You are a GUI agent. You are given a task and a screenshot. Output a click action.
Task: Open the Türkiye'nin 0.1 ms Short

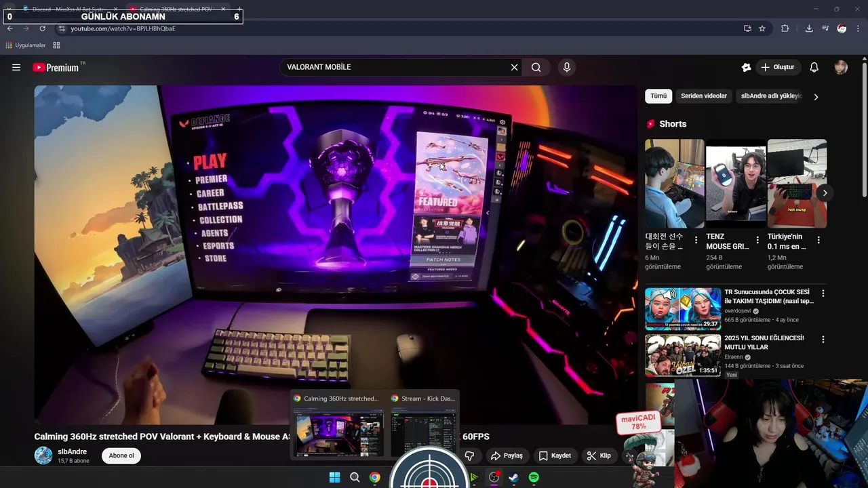(x=797, y=184)
